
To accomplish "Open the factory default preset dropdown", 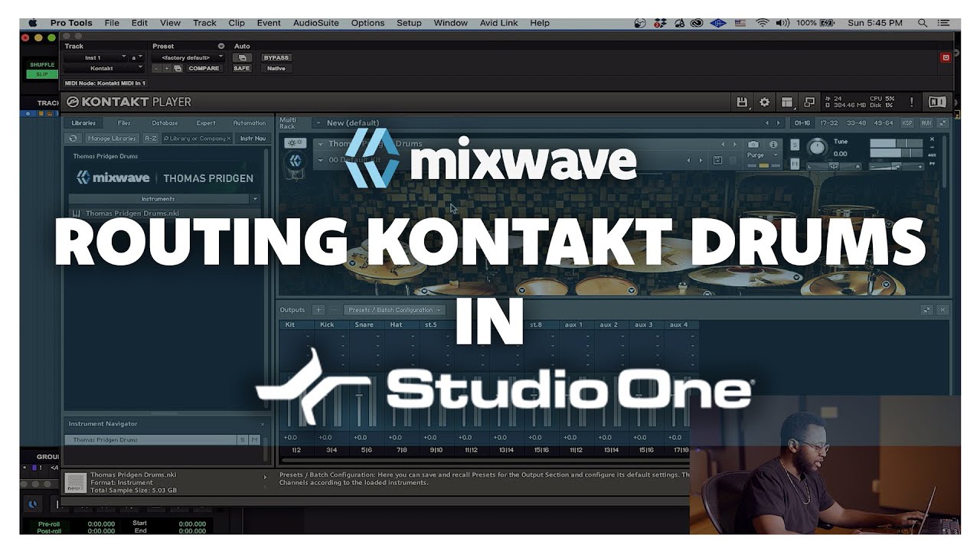I will [x=188, y=57].
